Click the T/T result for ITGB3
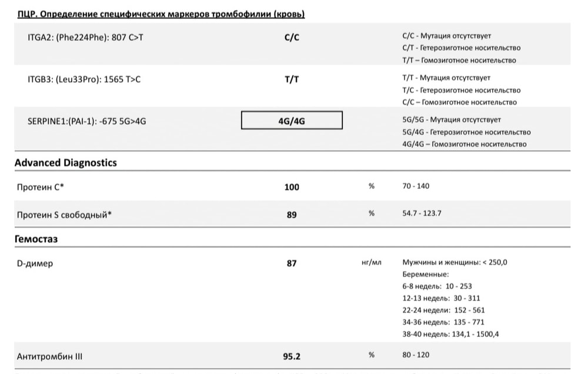This screenshot has height=374, width=588. coord(292,79)
